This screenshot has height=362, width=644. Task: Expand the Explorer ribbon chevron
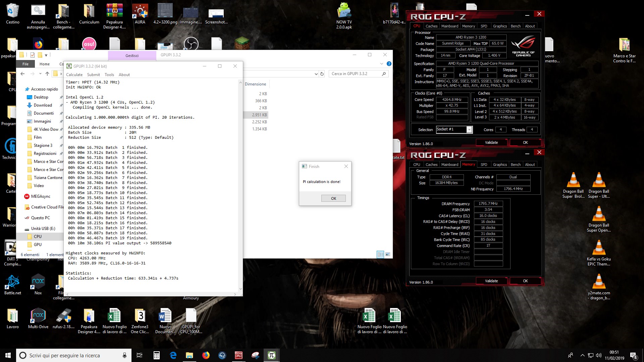(381, 64)
